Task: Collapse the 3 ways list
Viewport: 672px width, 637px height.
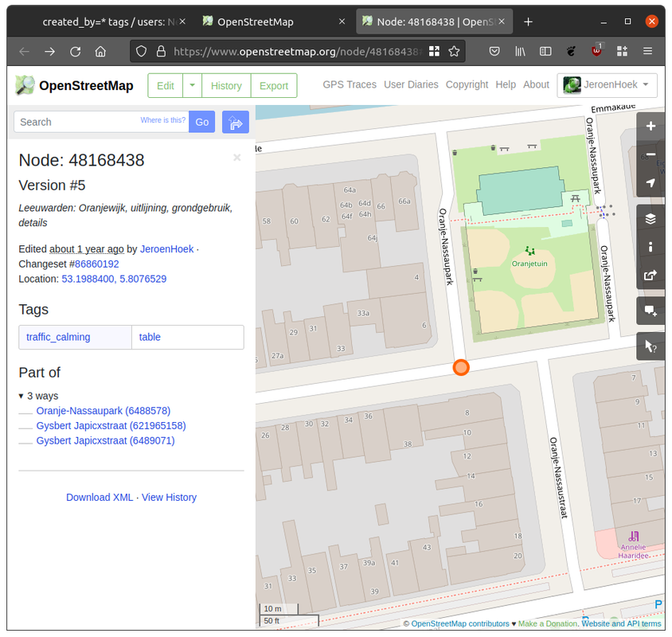Action: pyautogui.click(x=38, y=396)
